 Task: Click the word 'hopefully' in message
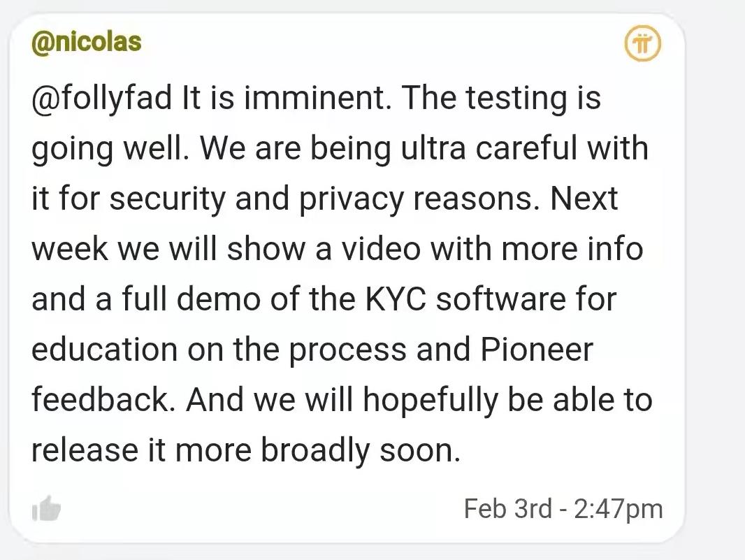[x=431, y=401]
